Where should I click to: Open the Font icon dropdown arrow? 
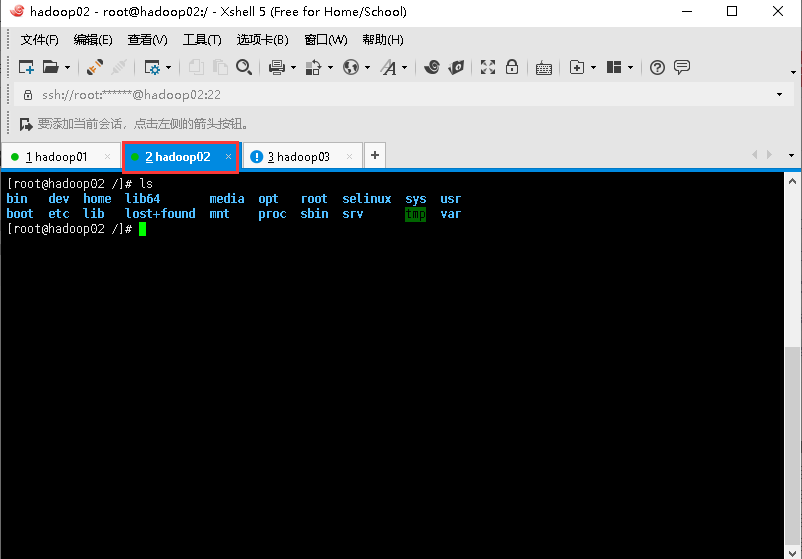tap(405, 68)
